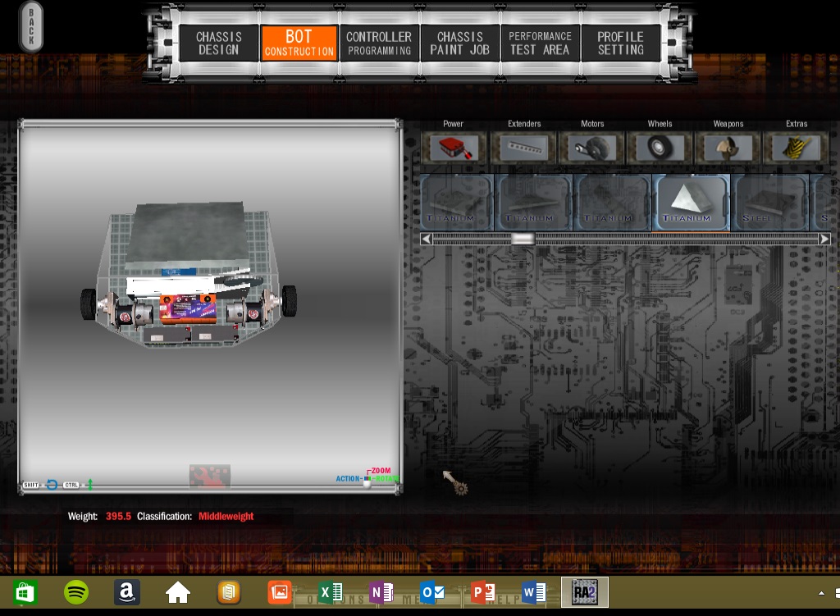The image size is (840, 616).
Task: Click the component list right scroll arrow
Action: 825,239
